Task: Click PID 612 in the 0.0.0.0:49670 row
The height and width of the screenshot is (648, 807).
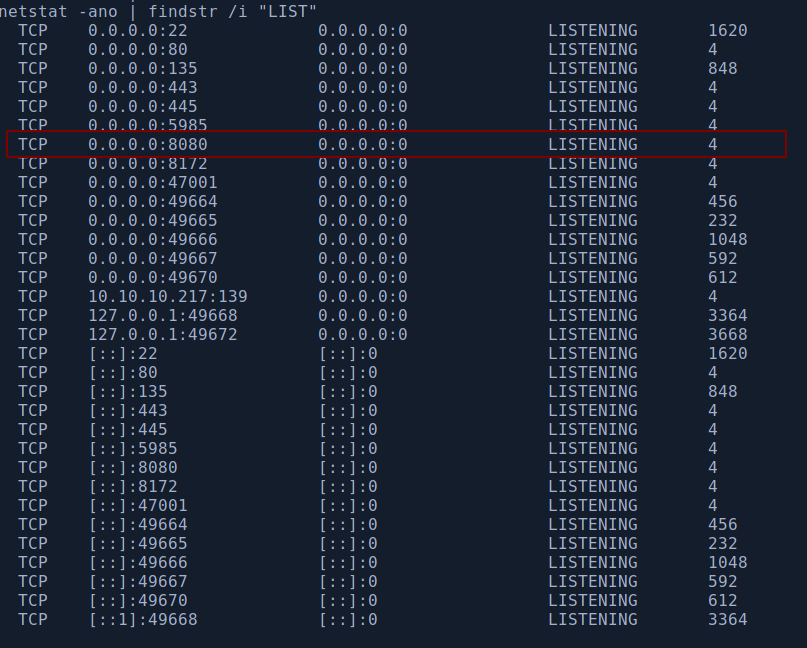Action: tap(723, 277)
